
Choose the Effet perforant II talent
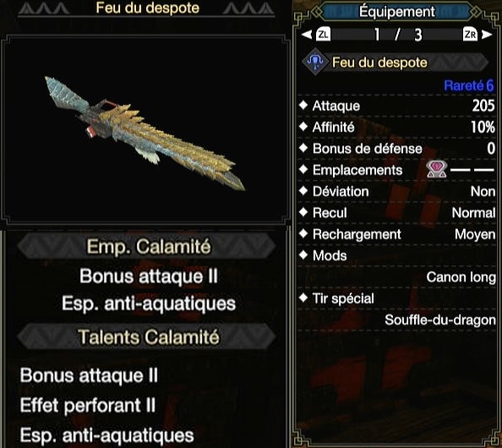(88, 406)
